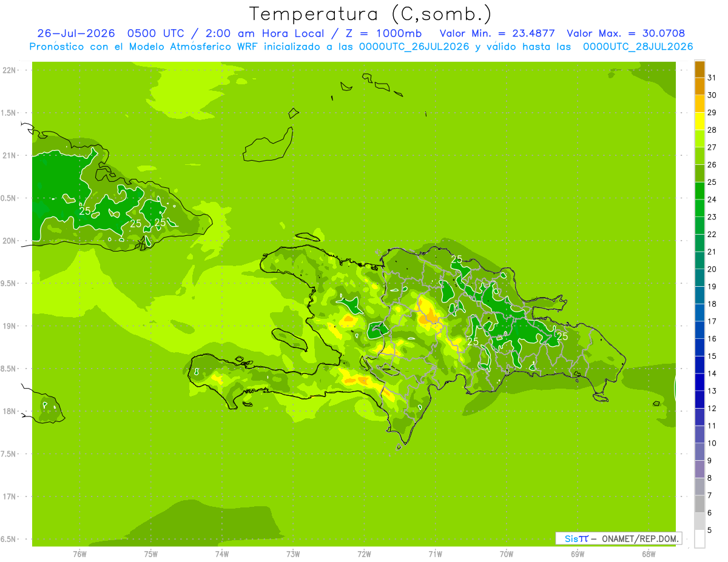Click the teal 20 degree legend swatch
The image size is (728, 562).
699,261
